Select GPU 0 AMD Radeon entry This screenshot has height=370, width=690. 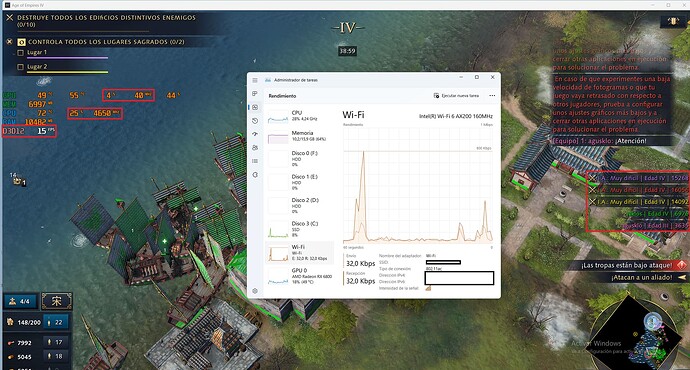pyautogui.click(x=299, y=276)
